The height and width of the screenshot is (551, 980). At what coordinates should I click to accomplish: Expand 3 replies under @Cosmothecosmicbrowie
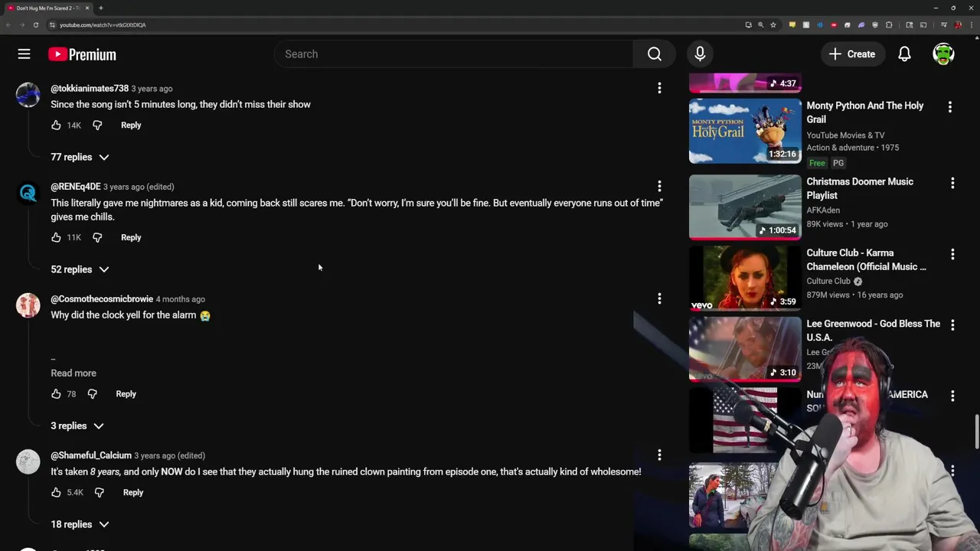click(77, 425)
